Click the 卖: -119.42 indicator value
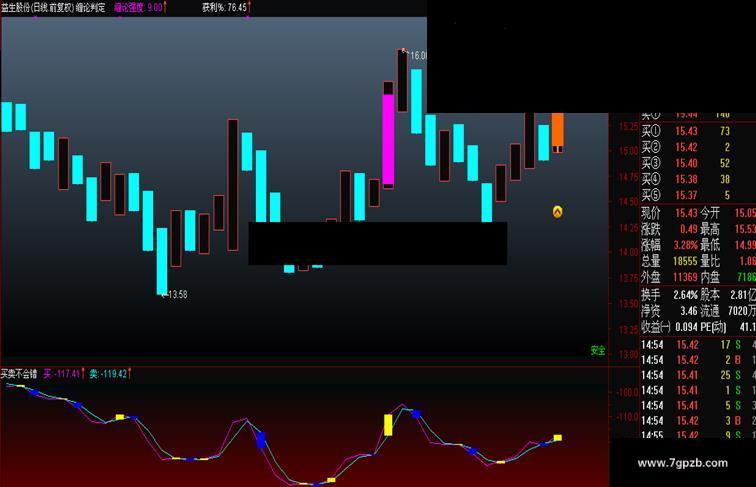This screenshot has height=487, width=756. click(x=110, y=374)
